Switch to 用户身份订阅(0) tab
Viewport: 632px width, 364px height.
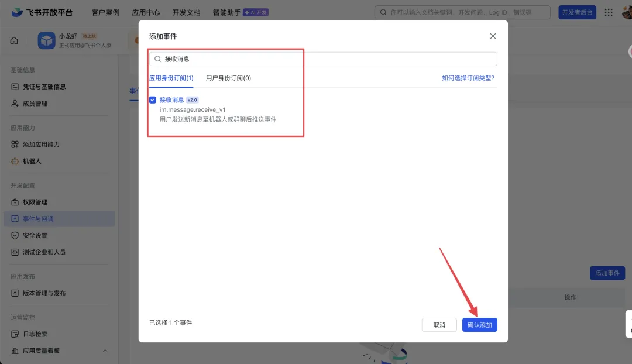[x=229, y=78]
